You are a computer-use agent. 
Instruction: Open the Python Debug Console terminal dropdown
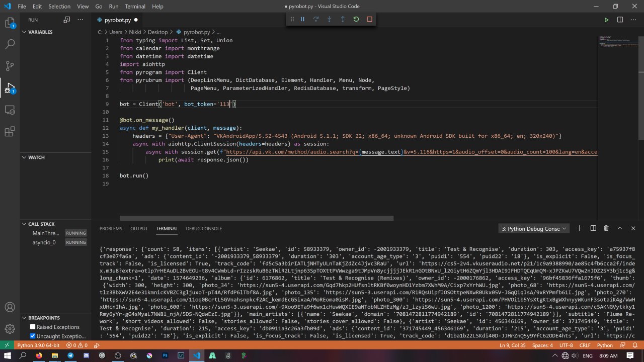[534, 229]
